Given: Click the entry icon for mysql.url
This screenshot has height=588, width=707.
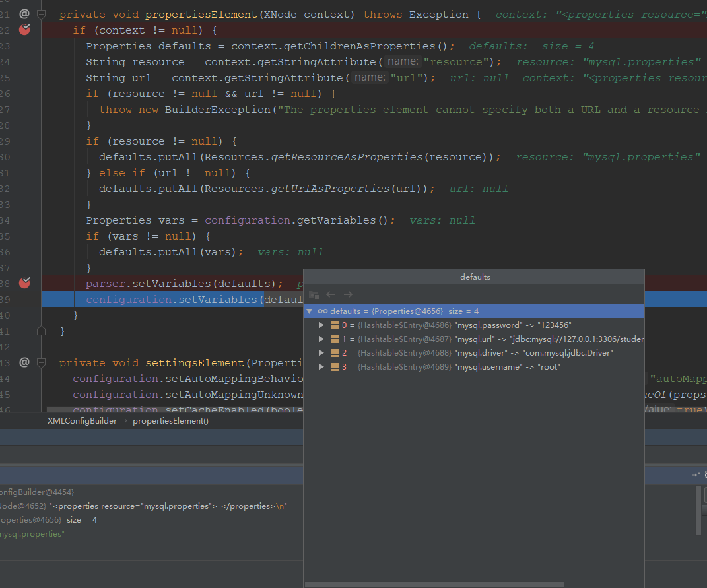Looking at the screenshot, I should click(x=335, y=339).
